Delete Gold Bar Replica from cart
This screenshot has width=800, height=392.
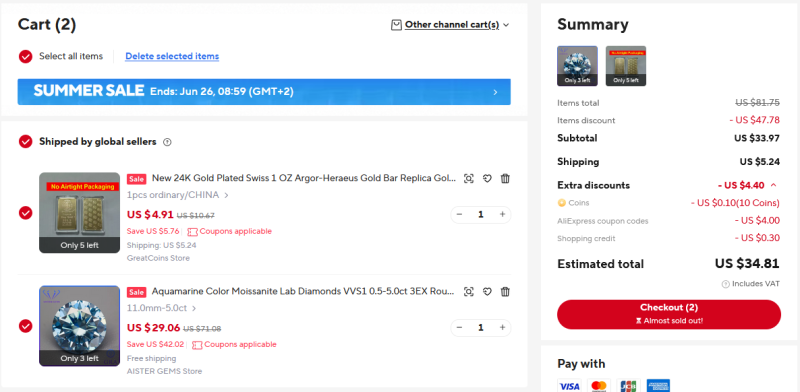tap(505, 179)
